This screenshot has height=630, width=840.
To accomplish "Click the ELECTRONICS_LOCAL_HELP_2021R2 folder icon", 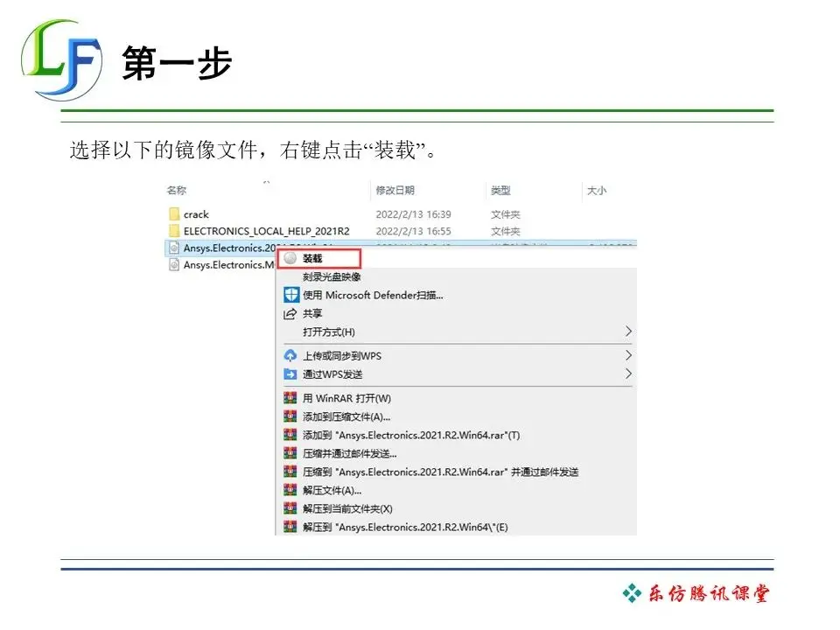I will pos(173,231).
